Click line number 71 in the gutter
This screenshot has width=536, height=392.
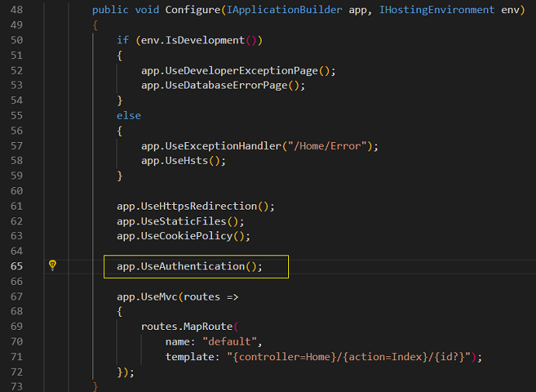tap(17, 357)
